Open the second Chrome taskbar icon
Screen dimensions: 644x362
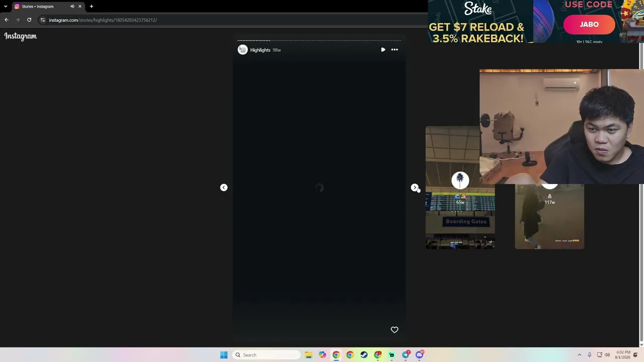(350, 355)
